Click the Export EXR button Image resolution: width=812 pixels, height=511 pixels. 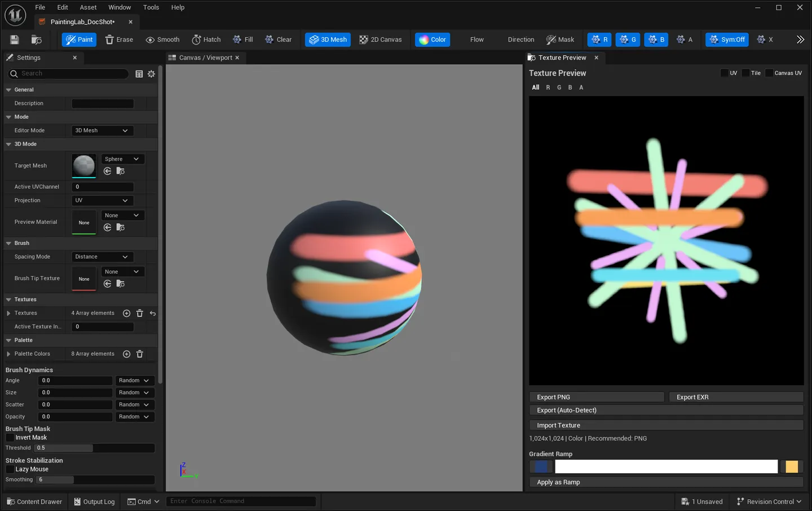tap(736, 397)
